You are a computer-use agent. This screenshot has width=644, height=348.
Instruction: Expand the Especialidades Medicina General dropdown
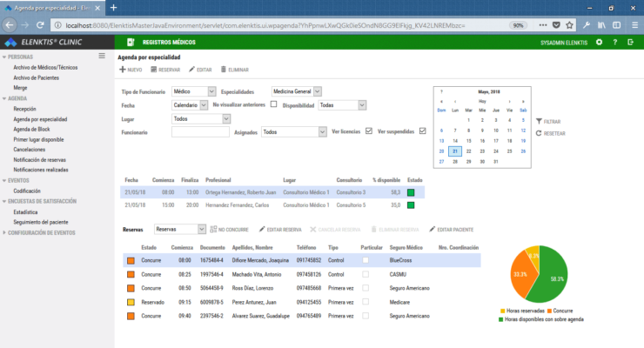click(296, 91)
